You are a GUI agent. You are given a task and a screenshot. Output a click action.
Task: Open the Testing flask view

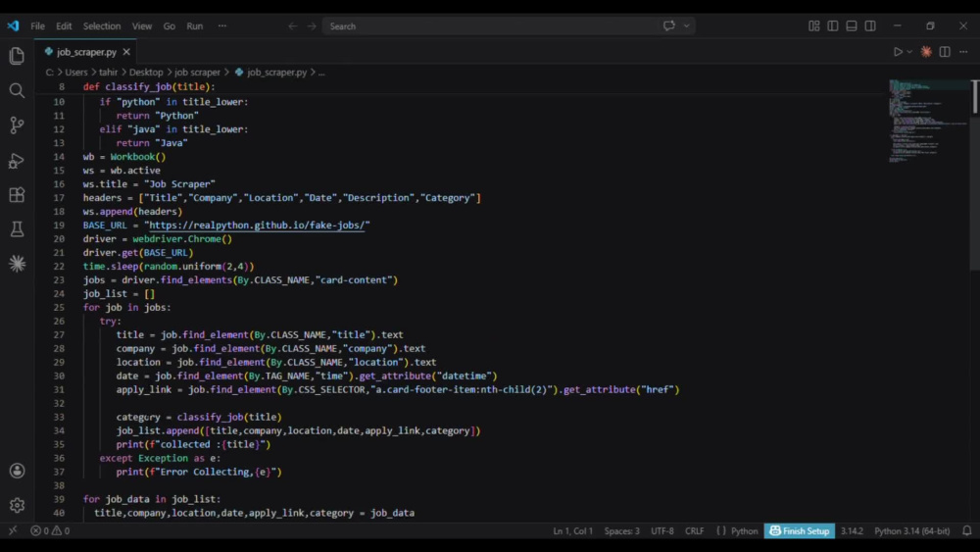tap(17, 228)
